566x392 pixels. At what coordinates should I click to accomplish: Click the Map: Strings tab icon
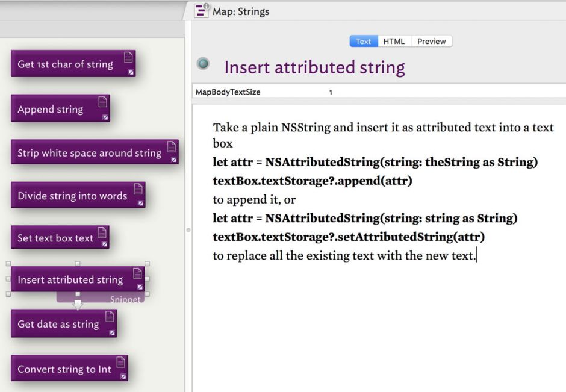coord(202,10)
